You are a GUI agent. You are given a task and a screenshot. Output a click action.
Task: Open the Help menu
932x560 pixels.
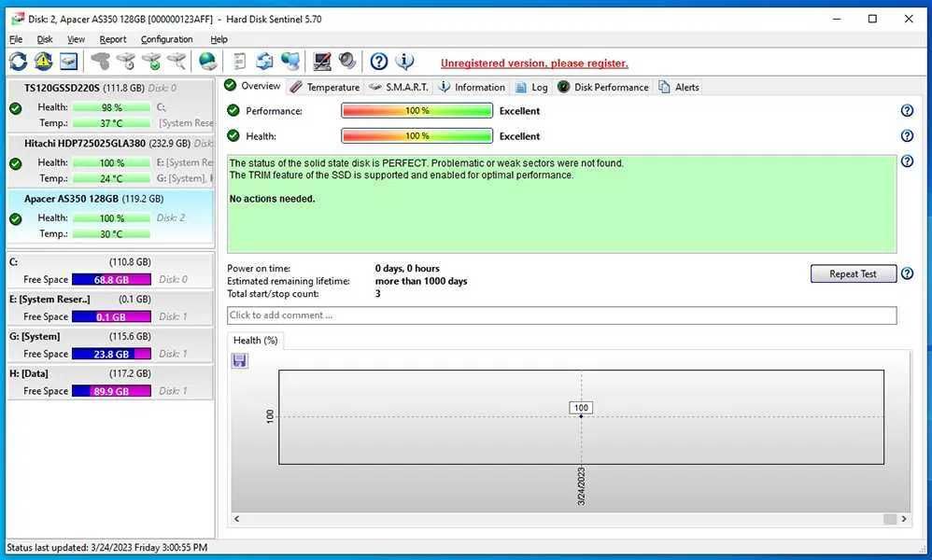(219, 39)
